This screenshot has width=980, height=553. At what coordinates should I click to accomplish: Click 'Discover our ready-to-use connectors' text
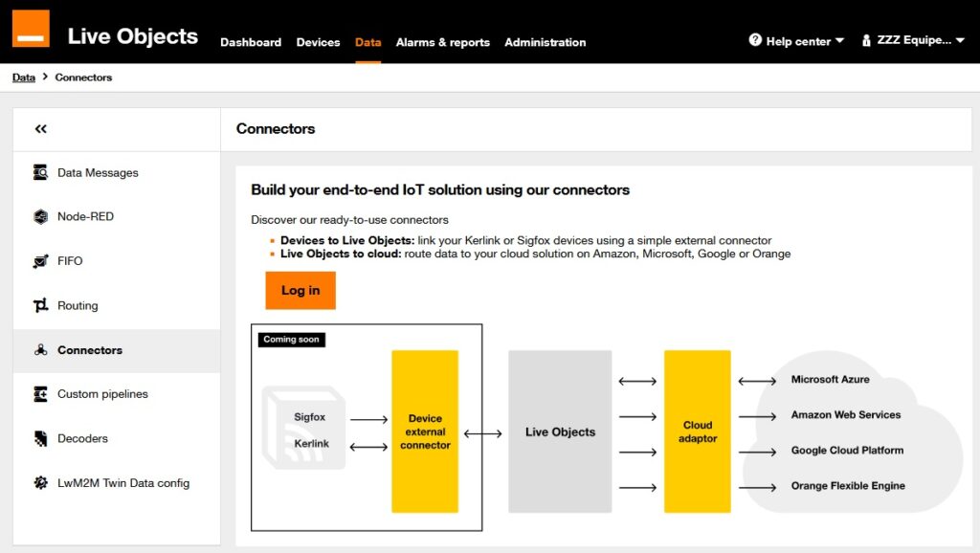[349, 220]
